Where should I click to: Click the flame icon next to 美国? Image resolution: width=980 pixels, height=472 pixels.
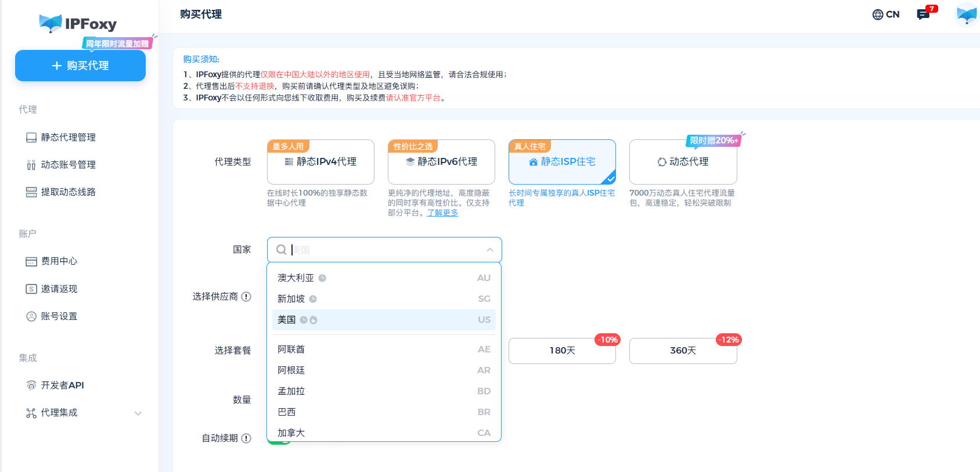point(314,320)
